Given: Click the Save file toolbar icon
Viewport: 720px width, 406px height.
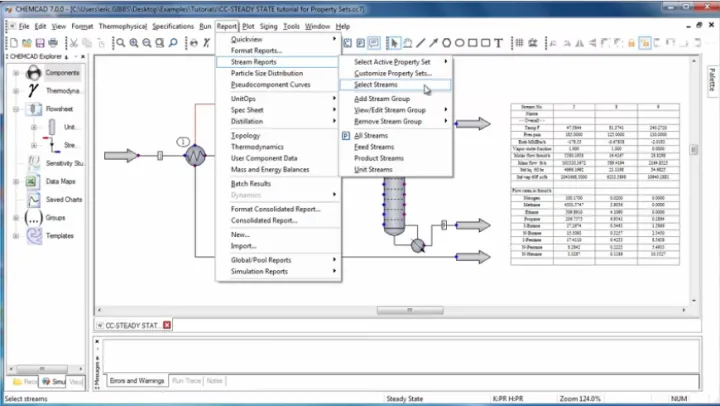Looking at the screenshot, I should [38, 43].
